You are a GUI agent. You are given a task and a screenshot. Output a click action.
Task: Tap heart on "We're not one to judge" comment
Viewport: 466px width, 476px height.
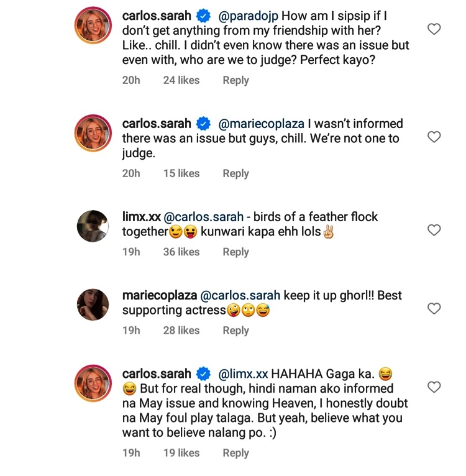pyautogui.click(x=434, y=137)
